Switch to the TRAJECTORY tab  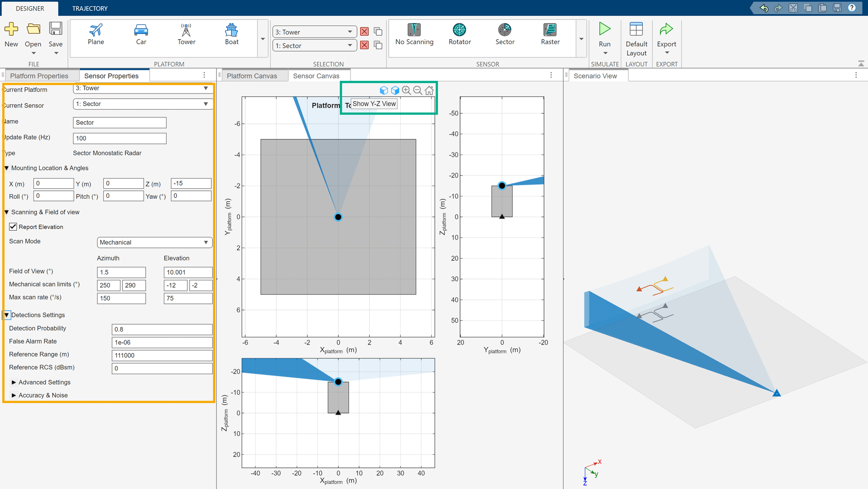click(90, 8)
